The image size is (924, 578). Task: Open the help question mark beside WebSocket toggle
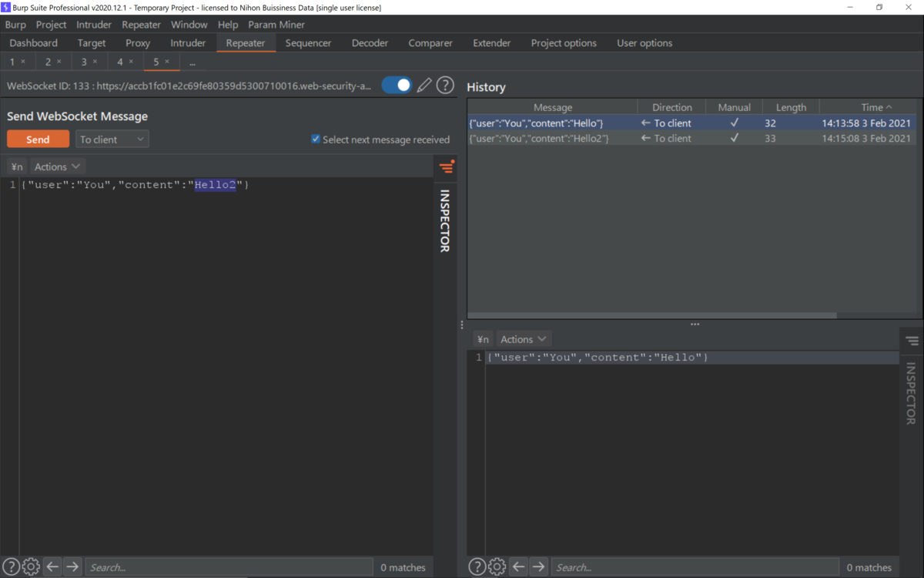[x=445, y=86]
